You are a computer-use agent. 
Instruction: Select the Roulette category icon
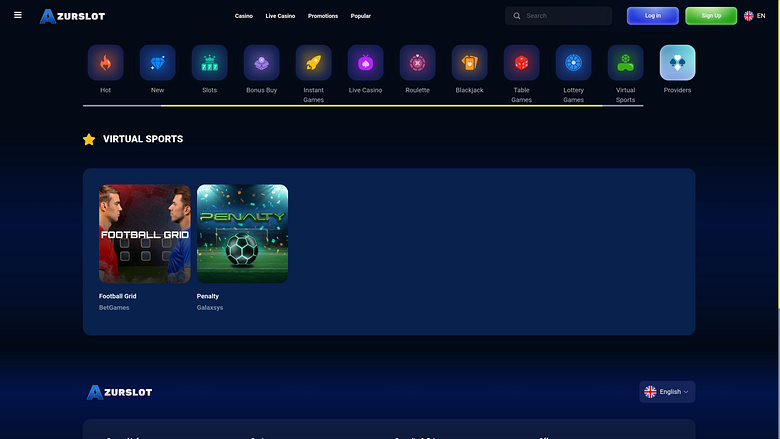click(x=417, y=63)
